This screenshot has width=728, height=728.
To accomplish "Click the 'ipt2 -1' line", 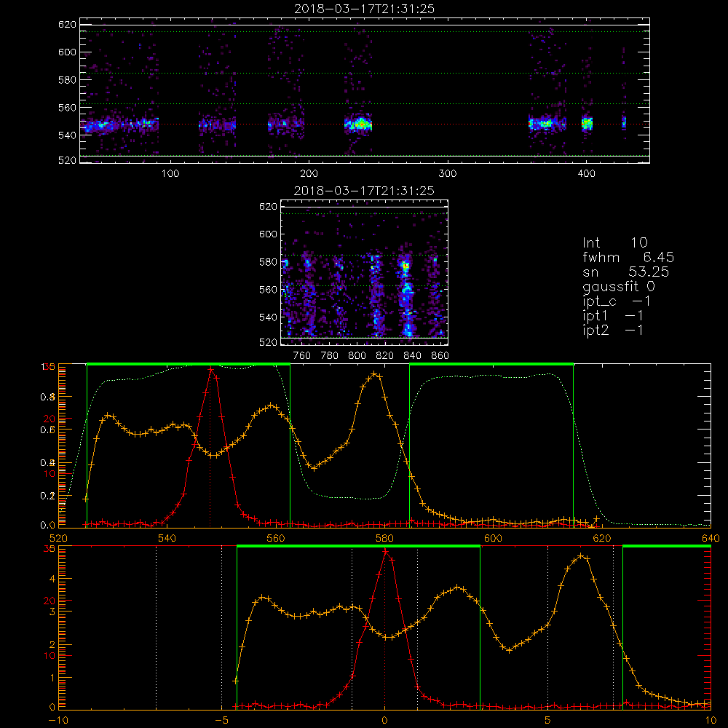I will point(613,330).
